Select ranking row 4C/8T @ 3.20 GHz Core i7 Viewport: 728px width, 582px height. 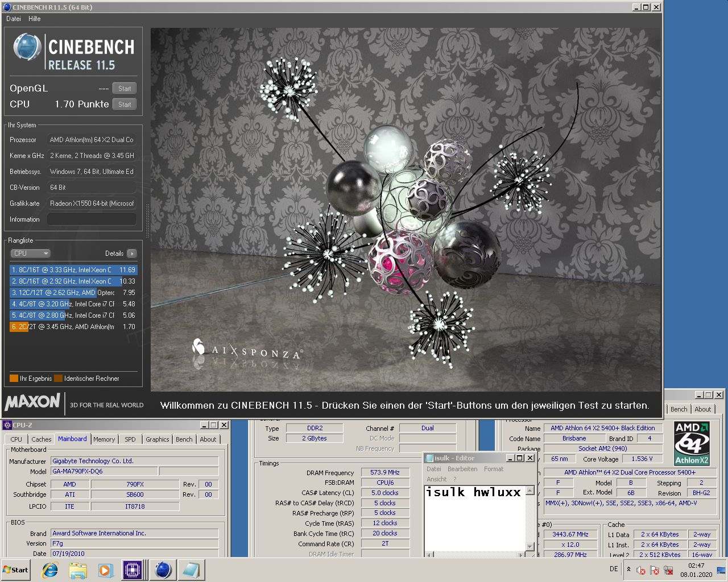[x=73, y=304]
